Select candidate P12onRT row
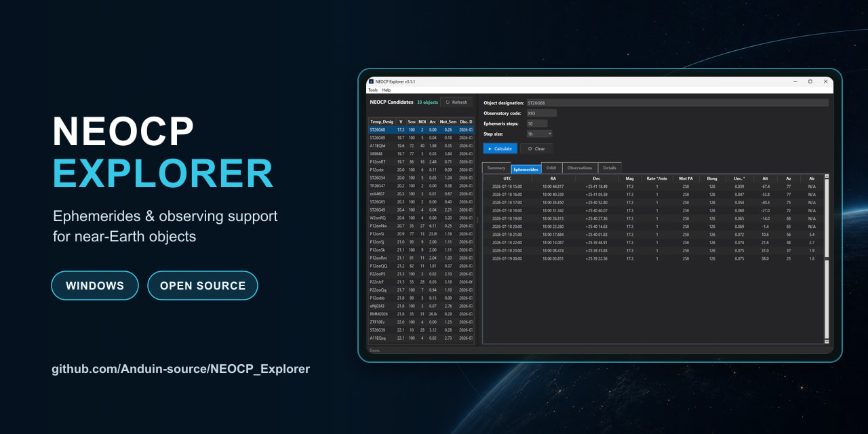This screenshot has height=434, width=868. [x=421, y=161]
